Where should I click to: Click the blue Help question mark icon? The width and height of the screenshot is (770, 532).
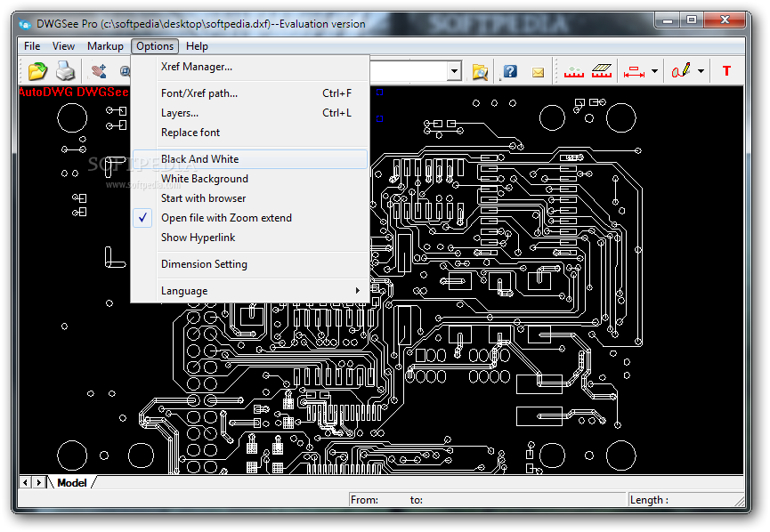click(x=510, y=72)
